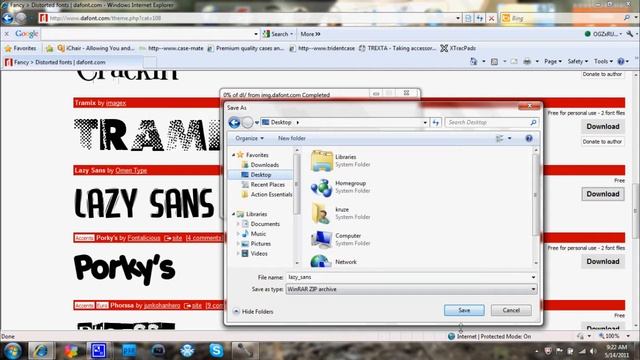Select Action Essentials folder in Favorites

pyautogui.click(x=267, y=194)
